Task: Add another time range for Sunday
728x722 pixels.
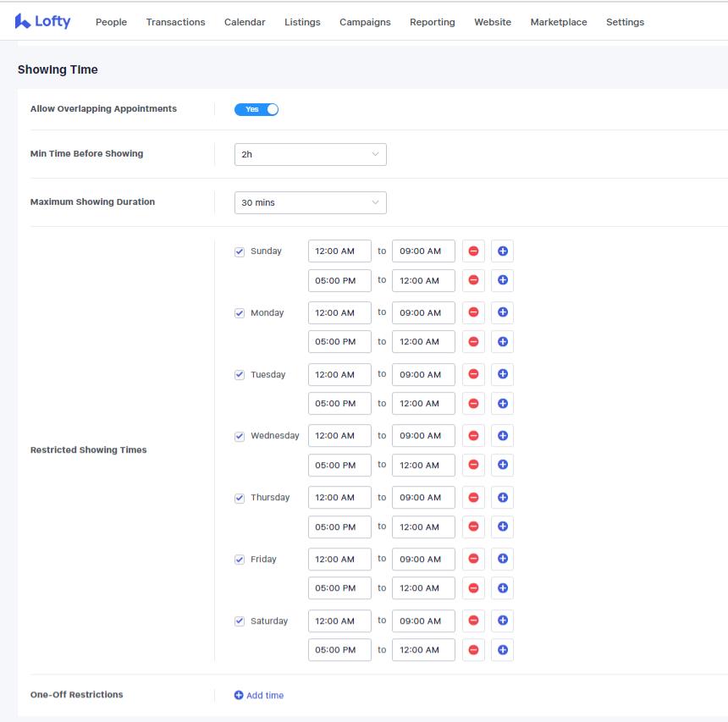Action: tap(500, 251)
